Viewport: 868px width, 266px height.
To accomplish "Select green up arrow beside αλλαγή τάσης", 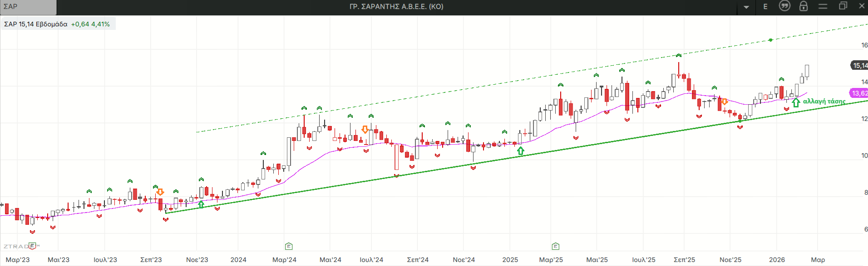I will point(796,103).
